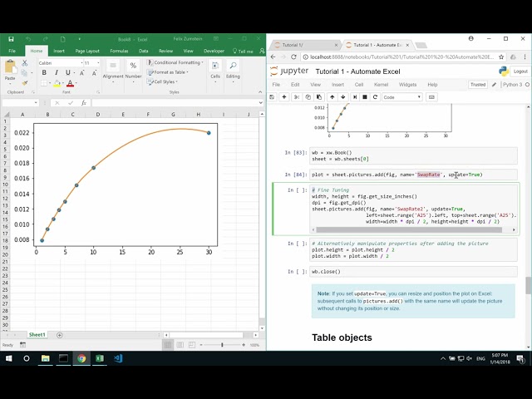Image resolution: width=532 pixels, height=399 pixels.
Task: Open the Widgets menu in Jupyter
Action: [407, 85]
